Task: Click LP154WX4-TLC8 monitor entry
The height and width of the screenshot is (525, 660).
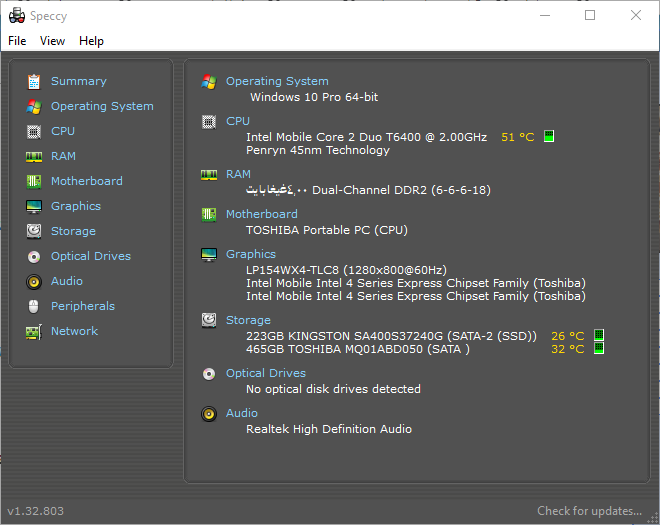Action: point(346,270)
